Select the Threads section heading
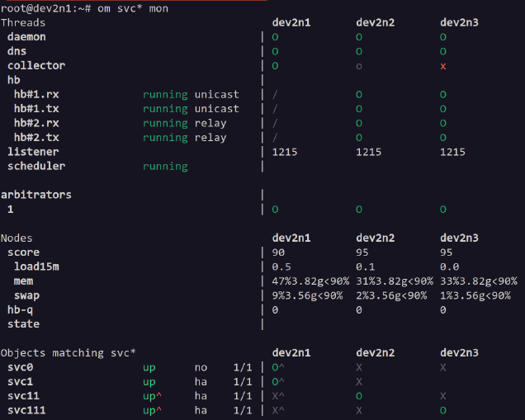The height and width of the screenshot is (420, 525). [x=23, y=22]
